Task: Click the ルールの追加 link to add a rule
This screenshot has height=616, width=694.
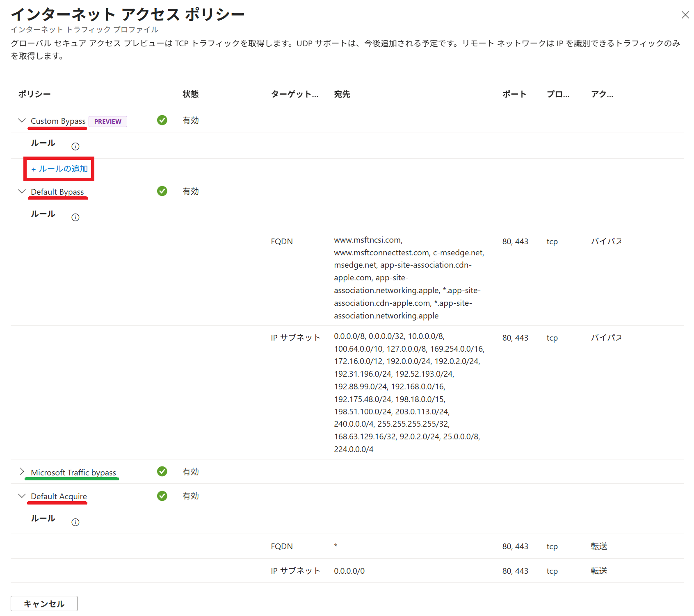Action: coord(59,168)
